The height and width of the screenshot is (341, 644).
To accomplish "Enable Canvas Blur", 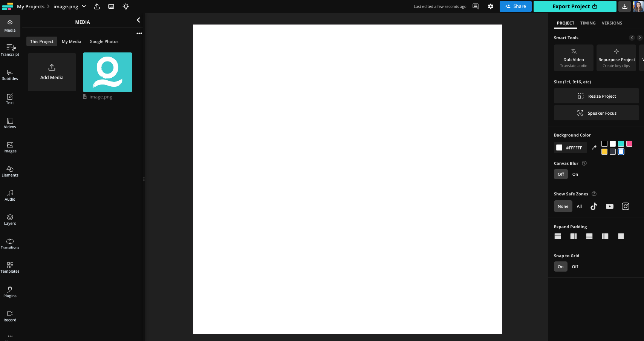I will point(575,174).
